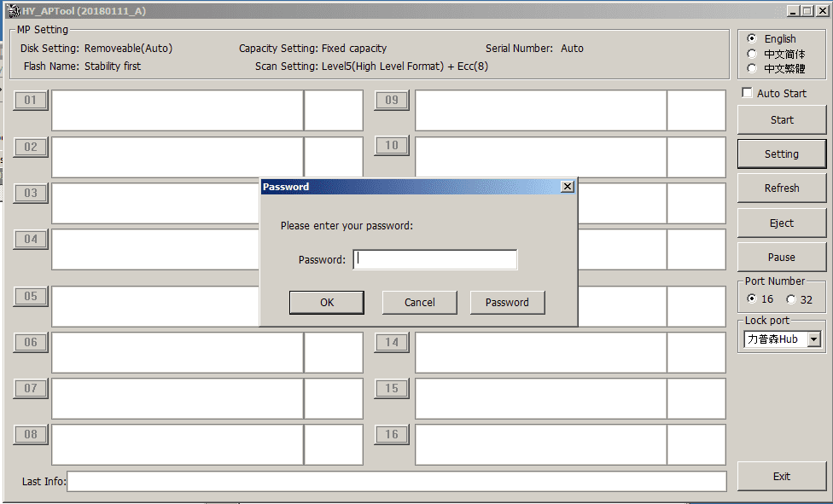Select the English language radio button

pos(751,38)
